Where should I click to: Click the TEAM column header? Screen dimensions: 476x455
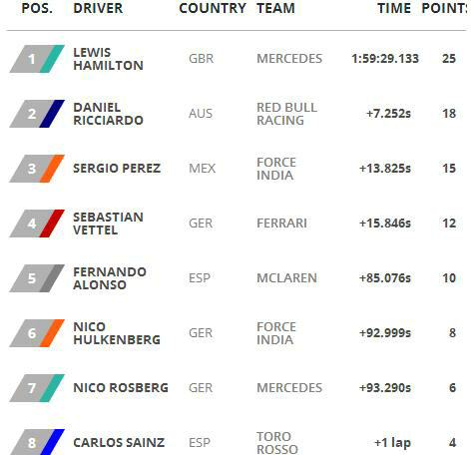pos(275,8)
